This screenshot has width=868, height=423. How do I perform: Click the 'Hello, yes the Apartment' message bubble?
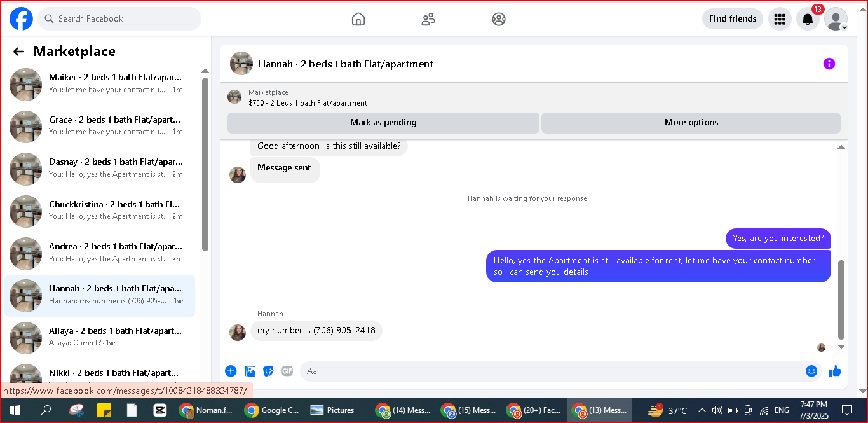tap(658, 266)
